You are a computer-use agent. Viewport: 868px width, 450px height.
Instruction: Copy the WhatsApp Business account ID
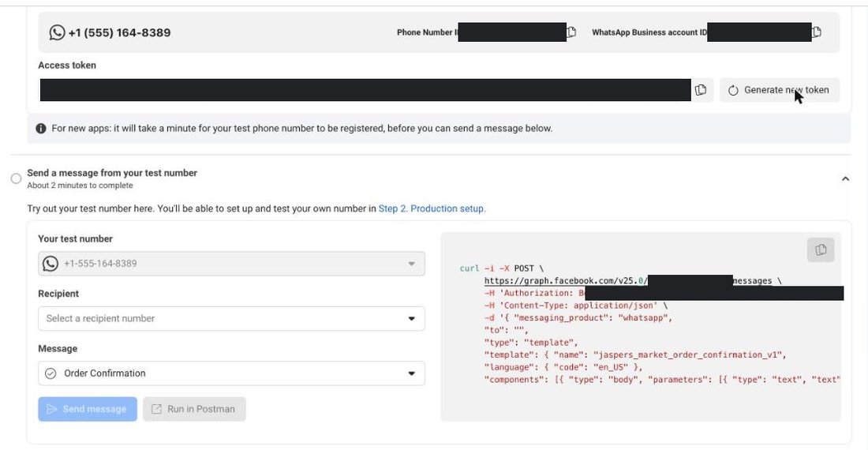point(817,32)
